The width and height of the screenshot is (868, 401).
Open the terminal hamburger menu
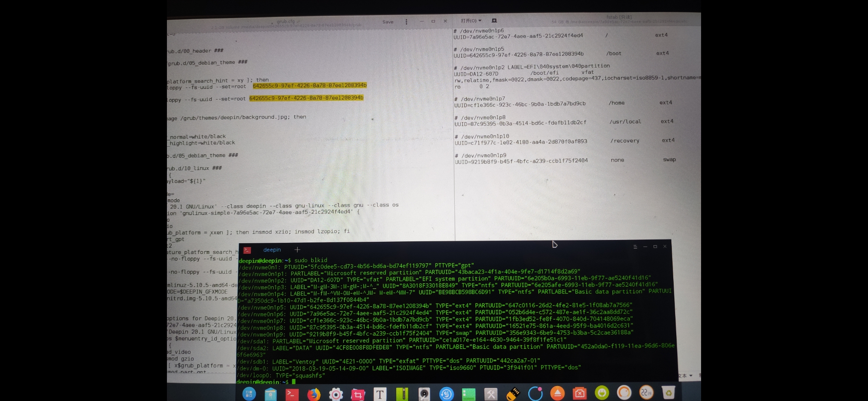pyautogui.click(x=635, y=247)
